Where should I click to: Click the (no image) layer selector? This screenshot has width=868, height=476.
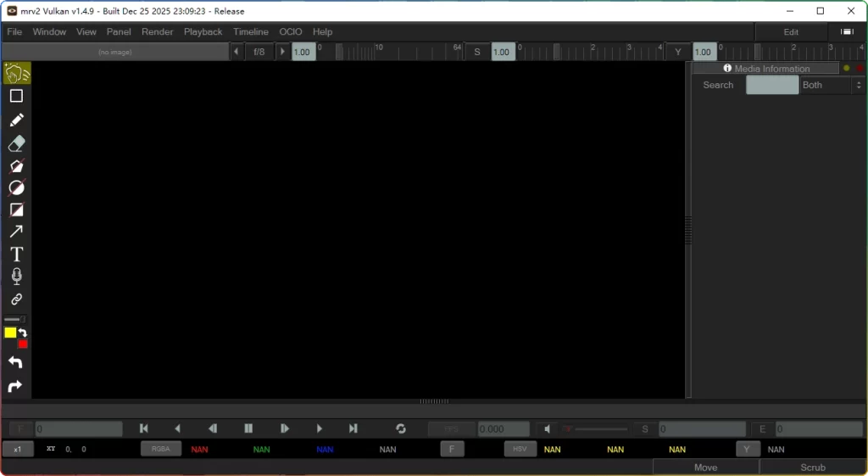point(115,52)
